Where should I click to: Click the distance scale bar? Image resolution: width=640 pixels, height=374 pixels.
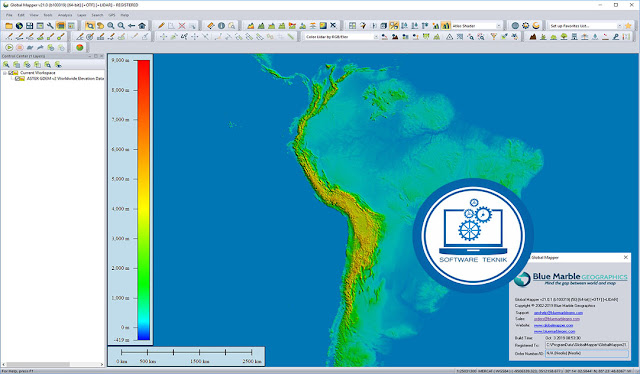click(186, 356)
